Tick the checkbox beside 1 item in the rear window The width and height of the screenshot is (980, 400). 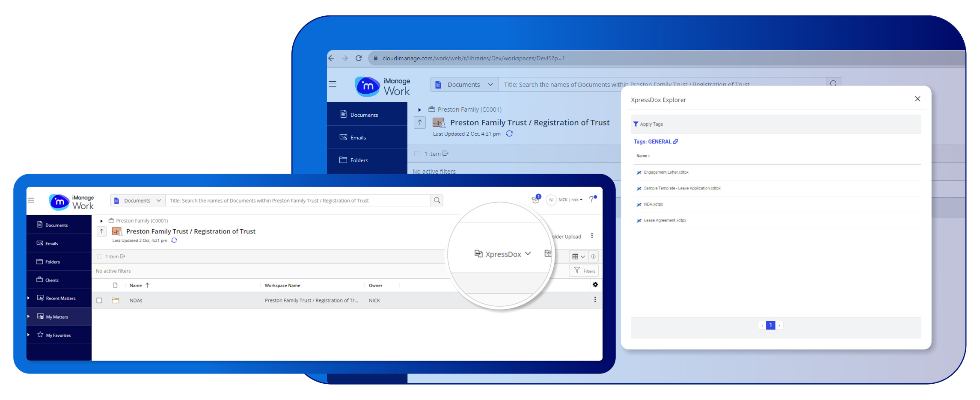coord(417,154)
